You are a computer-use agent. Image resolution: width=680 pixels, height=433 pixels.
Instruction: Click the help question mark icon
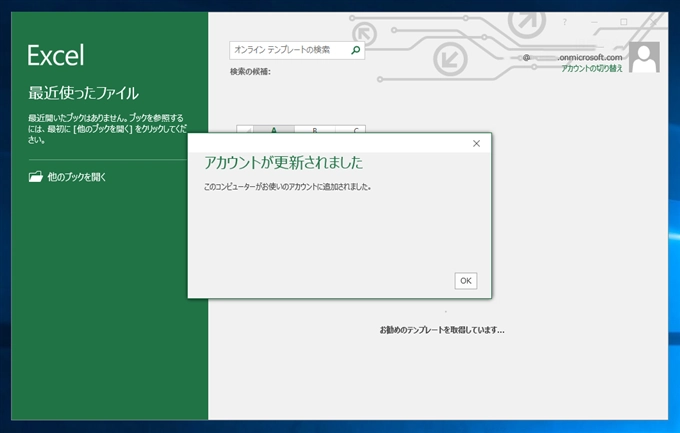565,22
